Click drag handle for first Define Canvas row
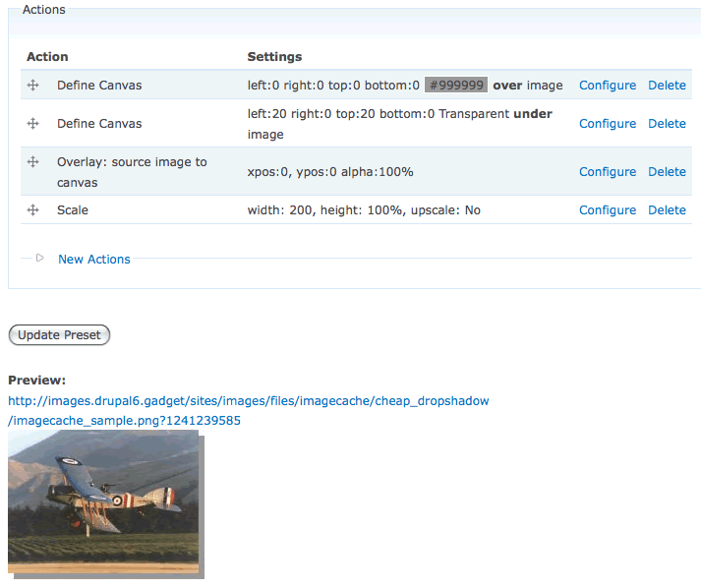701x588 pixels. click(x=32, y=86)
